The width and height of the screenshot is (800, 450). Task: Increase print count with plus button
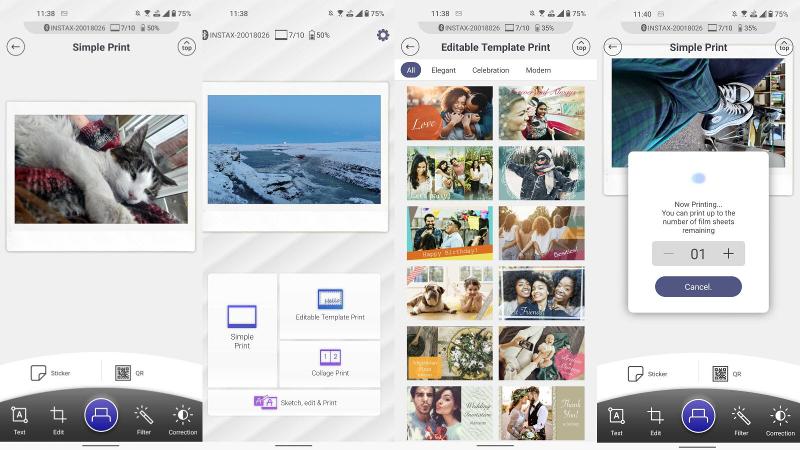pyautogui.click(x=728, y=254)
